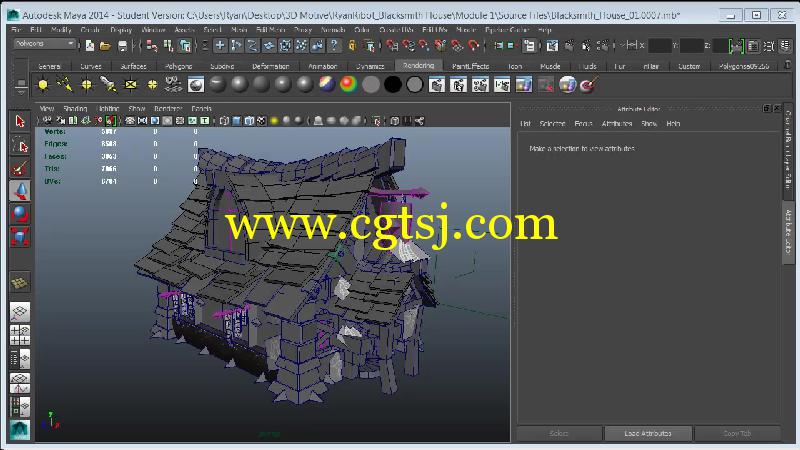Viewport: 800px width, 450px height.
Task: Open Render Settings from status line
Action: click(x=603, y=46)
